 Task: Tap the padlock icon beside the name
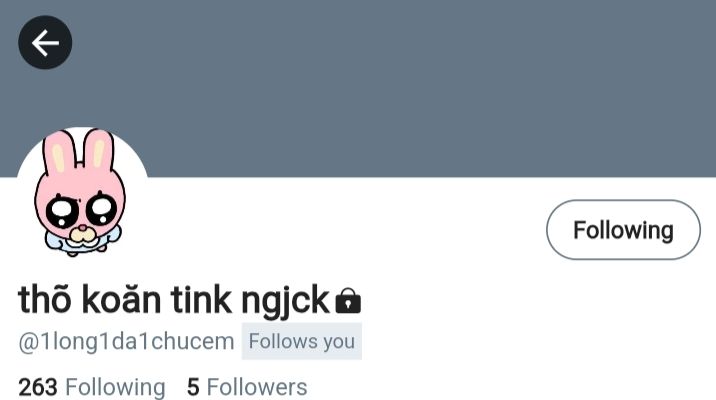tap(348, 300)
